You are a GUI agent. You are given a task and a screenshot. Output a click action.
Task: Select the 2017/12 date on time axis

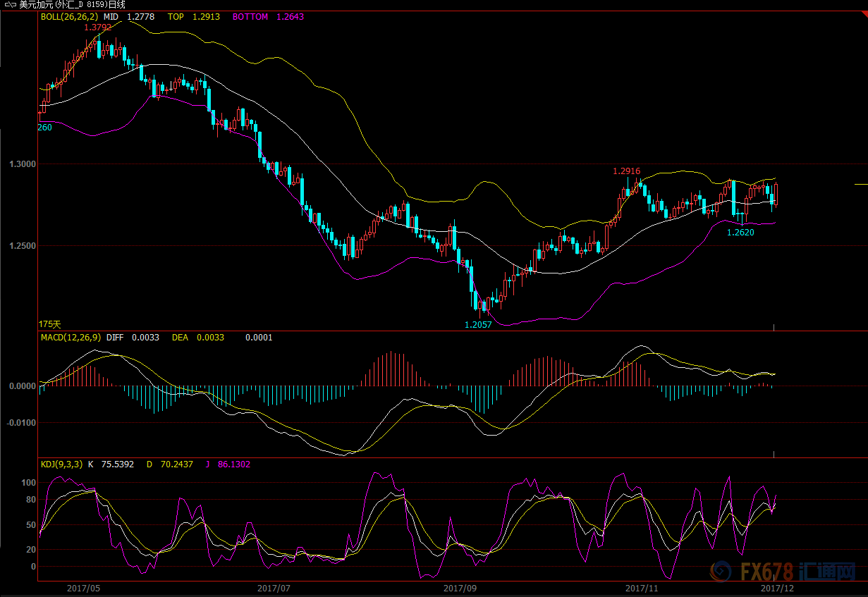click(778, 587)
